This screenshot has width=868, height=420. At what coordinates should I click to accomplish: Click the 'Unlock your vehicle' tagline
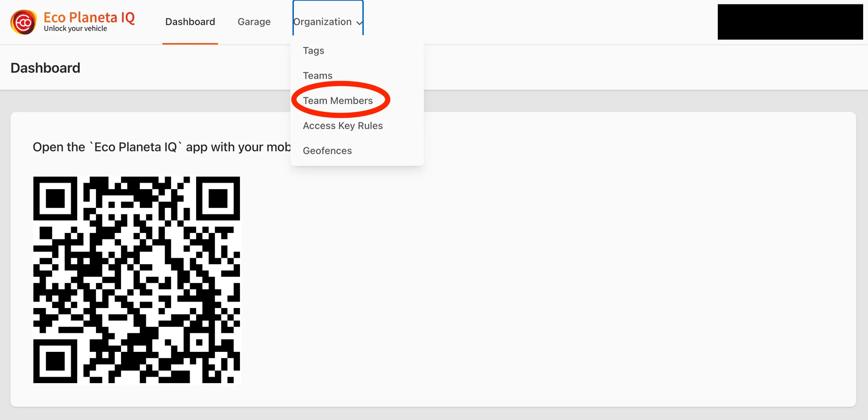tap(76, 29)
